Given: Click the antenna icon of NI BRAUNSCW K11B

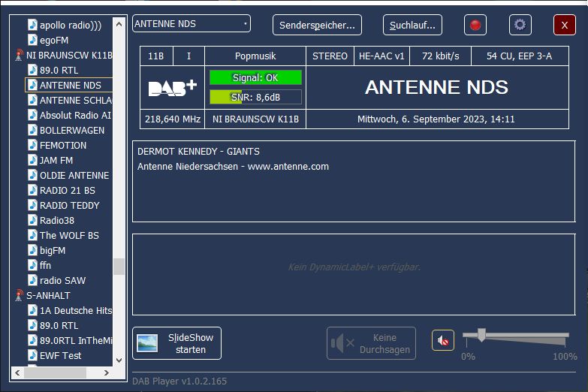Looking at the screenshot, I should [19, 55].
